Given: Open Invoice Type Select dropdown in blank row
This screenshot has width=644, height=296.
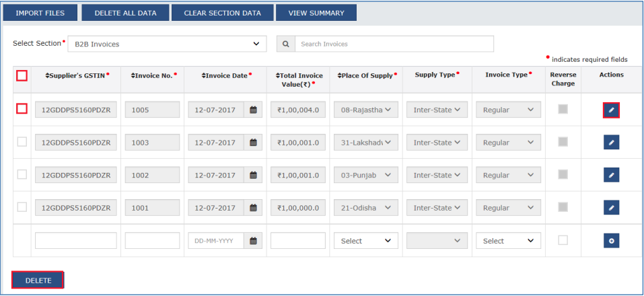Looking at the screenshot, I should [509, 241].
